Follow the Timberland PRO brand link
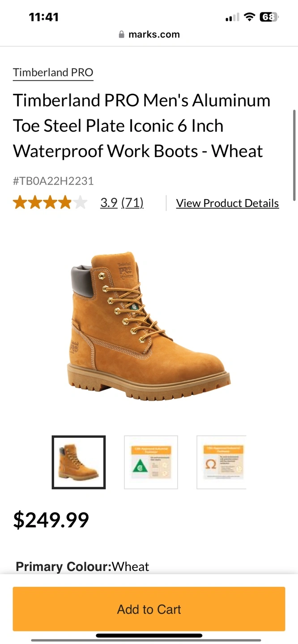 (53, 72)
